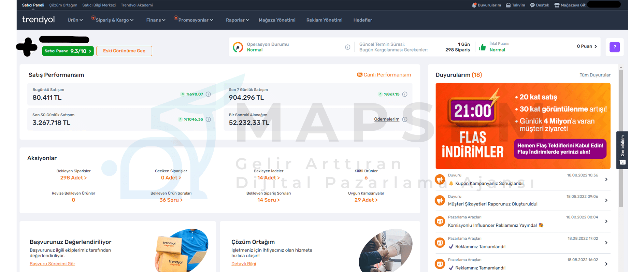Expand the Finans dropdown menu
Image resolution: width=644 pixels, height=272 pixels.
click(x=156, y=20)
